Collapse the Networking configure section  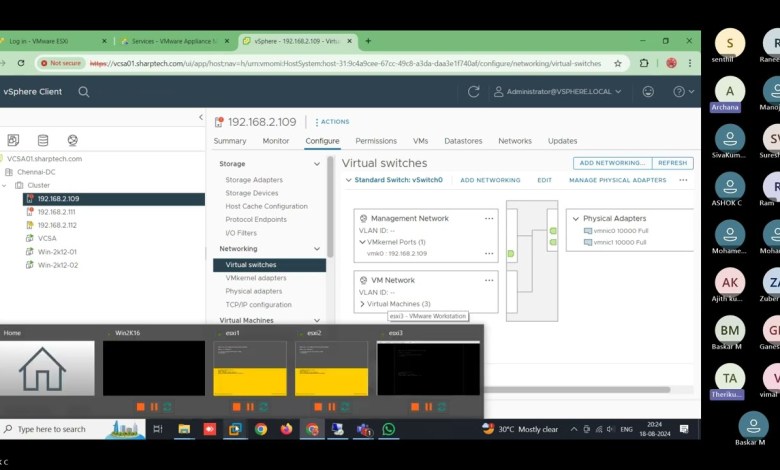pyautogui.click(x=317, y=249)
